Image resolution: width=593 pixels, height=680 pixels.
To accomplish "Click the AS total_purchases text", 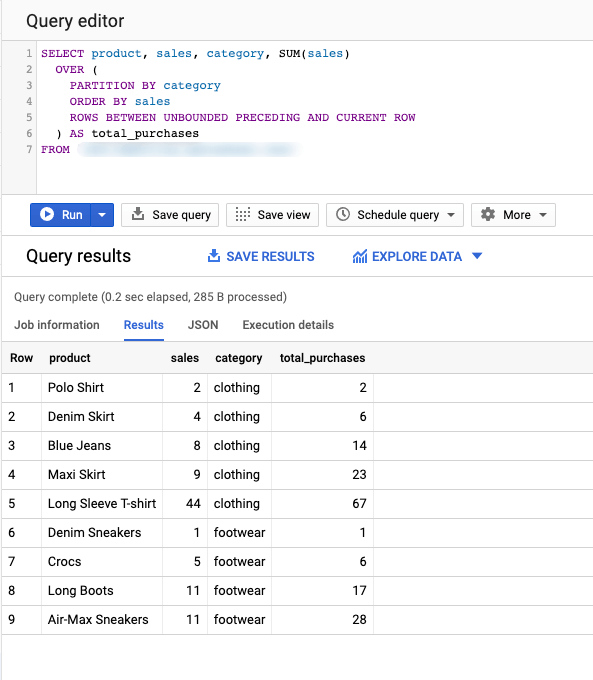I will point(134,134).
